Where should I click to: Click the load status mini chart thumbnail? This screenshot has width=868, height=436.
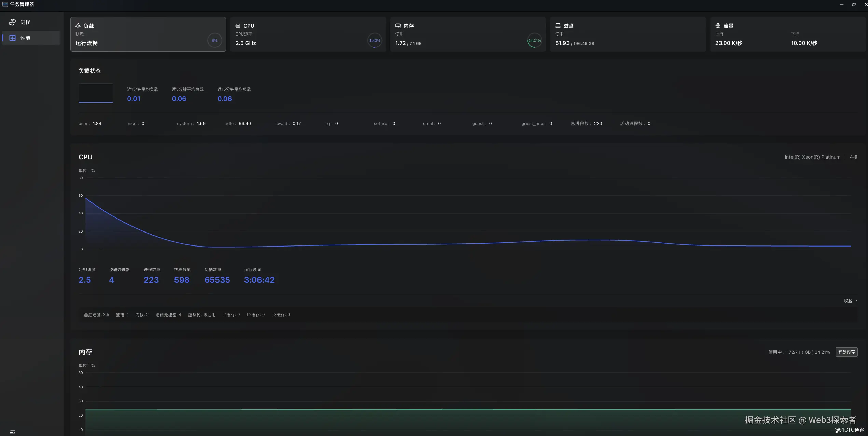(x=96, y=93)
